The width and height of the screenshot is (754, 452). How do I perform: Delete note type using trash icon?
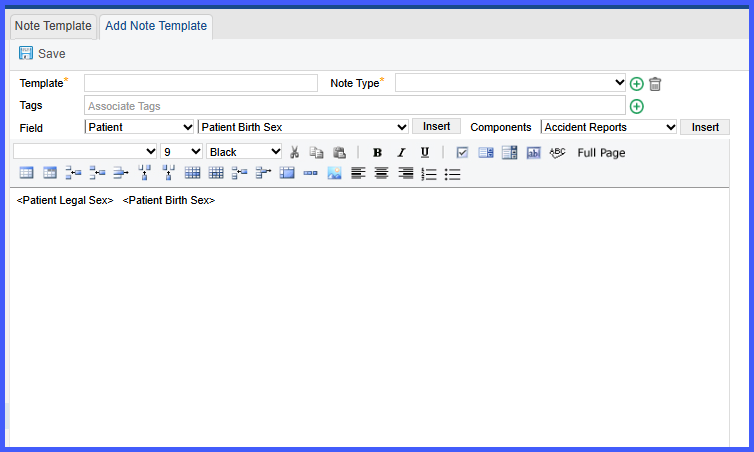(655, 84)
